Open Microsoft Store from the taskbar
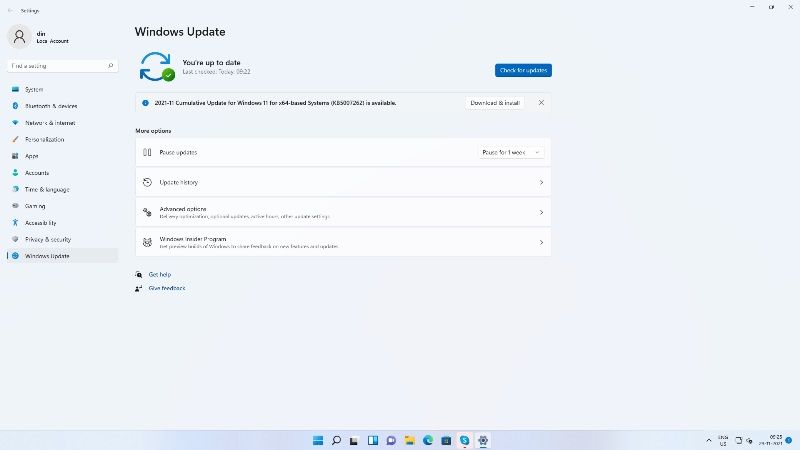This screenshot has height=450, width=800. (446, 440)
